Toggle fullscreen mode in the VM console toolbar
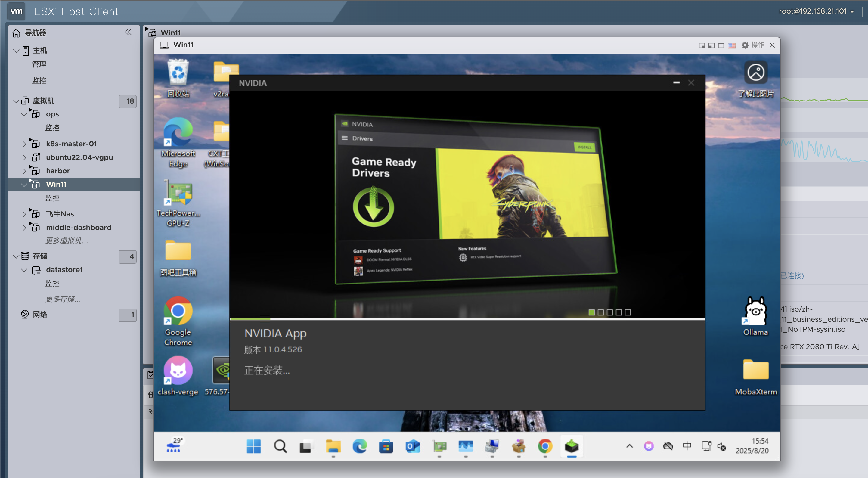 pos(721,45)
